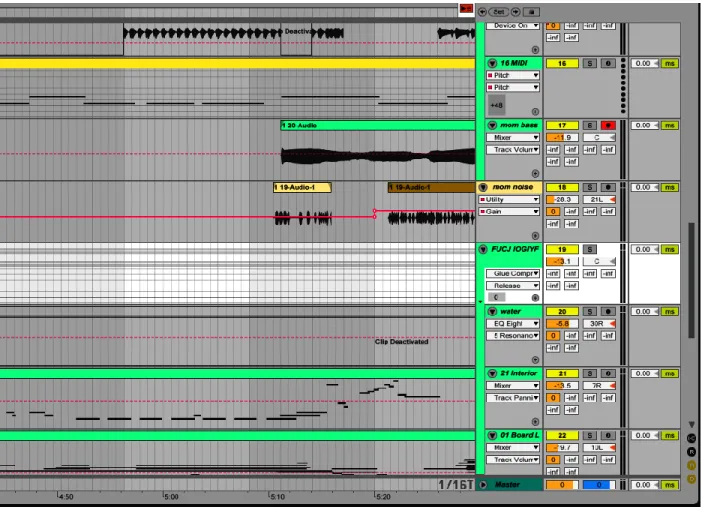Collapse the 16 MIDI track
702x507 pixels.
coord(492,63)
